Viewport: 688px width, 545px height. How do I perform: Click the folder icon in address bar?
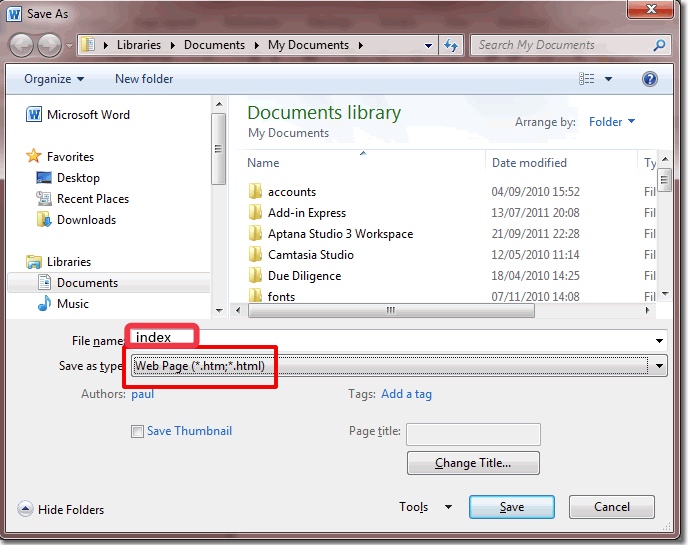click(x=88, y=45)
